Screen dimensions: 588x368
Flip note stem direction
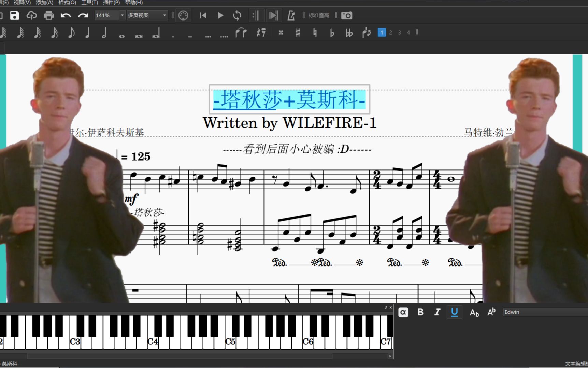tap(367, 33)
